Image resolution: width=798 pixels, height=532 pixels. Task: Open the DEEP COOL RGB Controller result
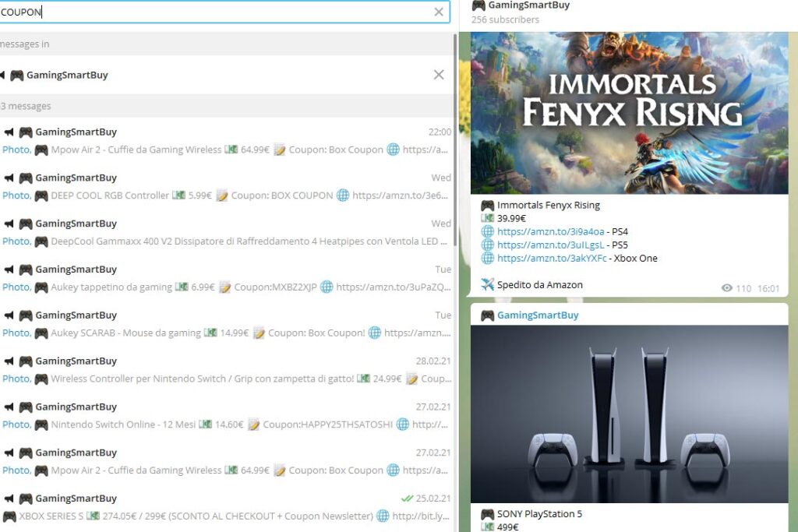coord(227,187)
